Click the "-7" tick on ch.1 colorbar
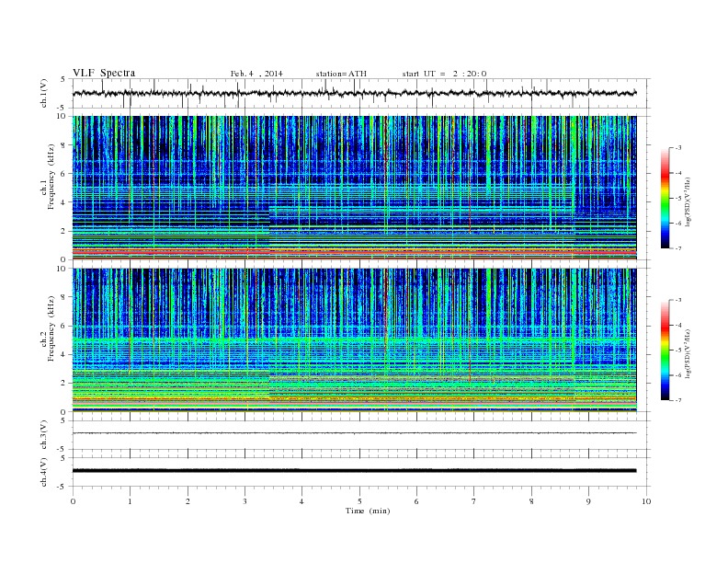Image resolution: width=728 pixels, height=563 pixels. point(677,248)
